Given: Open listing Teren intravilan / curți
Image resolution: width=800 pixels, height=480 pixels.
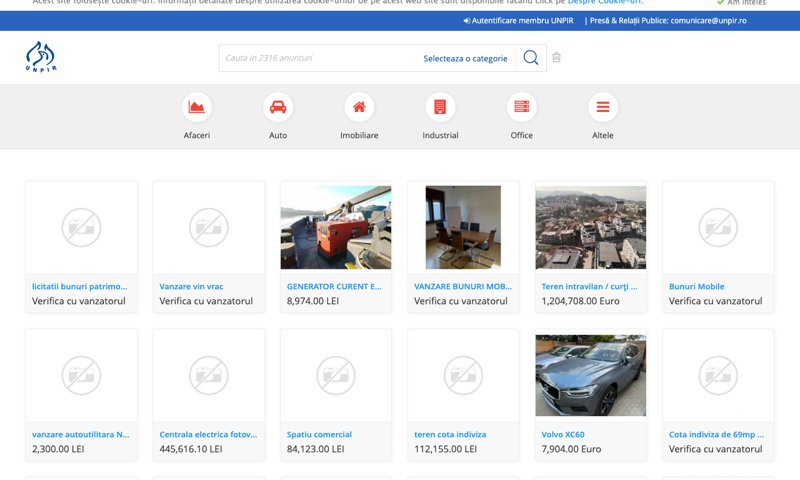Looking at the screenshot, I should (589, 287).
